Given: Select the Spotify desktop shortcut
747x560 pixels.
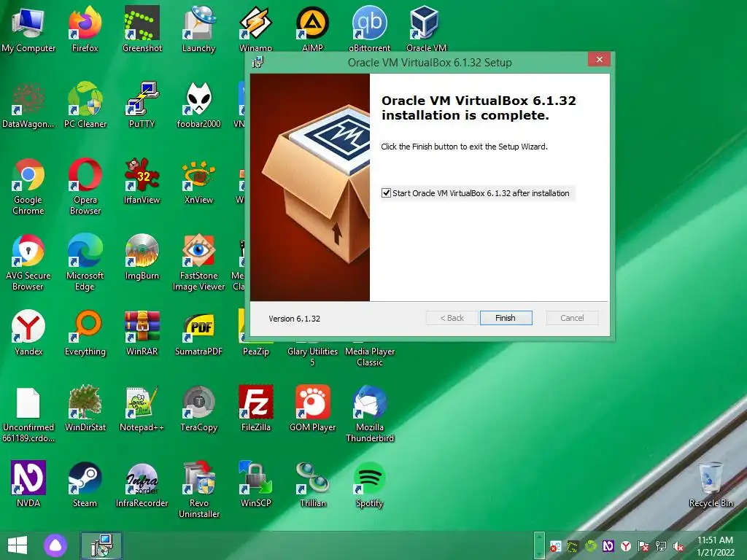Looking at the screenshot, I should click(370, 484).
